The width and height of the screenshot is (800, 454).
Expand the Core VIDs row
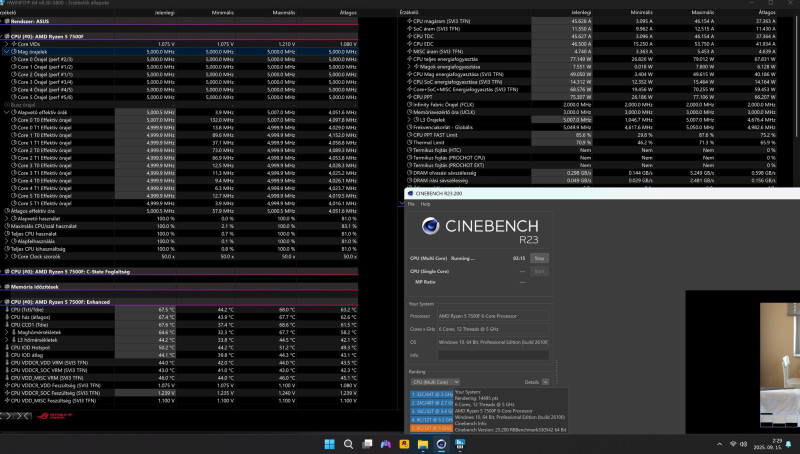tap(7, 44)
